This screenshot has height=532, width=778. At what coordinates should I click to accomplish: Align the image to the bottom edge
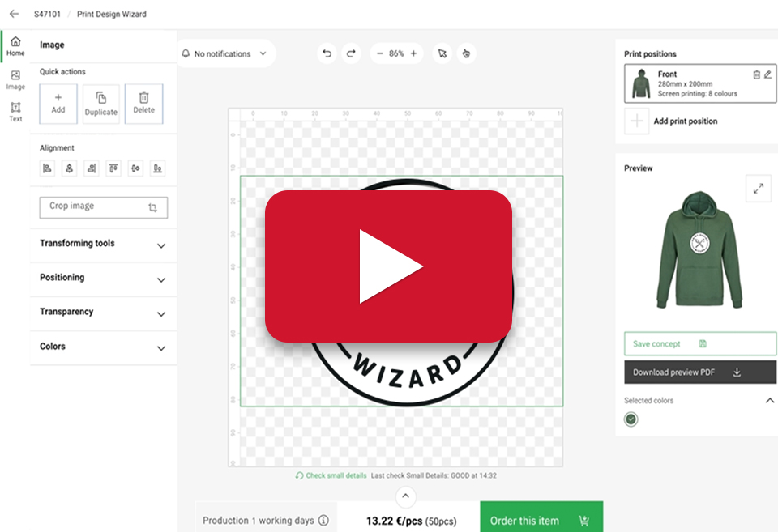coord(157,168)
